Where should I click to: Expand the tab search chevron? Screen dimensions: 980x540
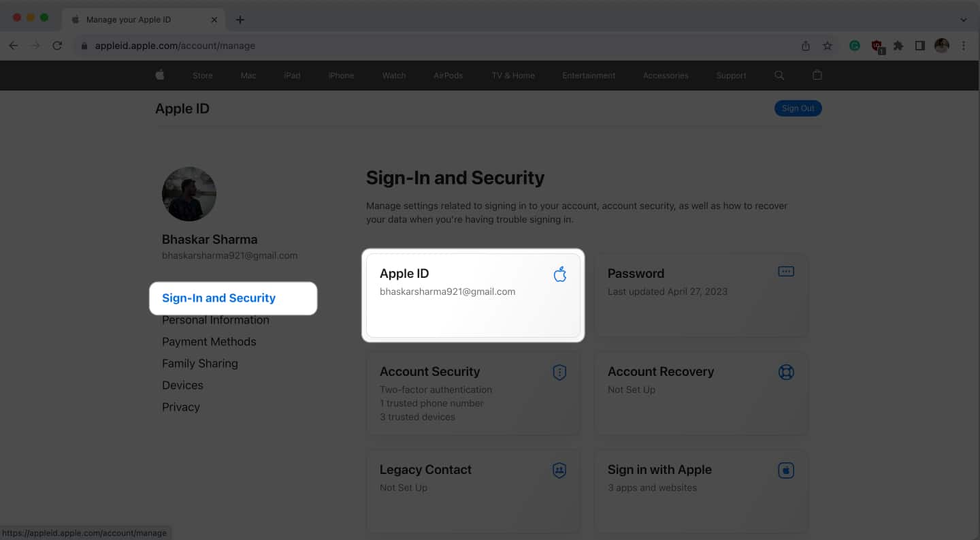tap(964, 20)
